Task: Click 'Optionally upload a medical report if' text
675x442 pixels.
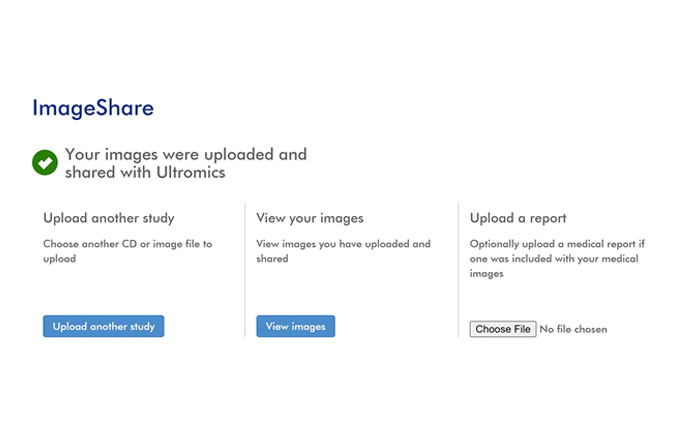Action: coord(557,244)
